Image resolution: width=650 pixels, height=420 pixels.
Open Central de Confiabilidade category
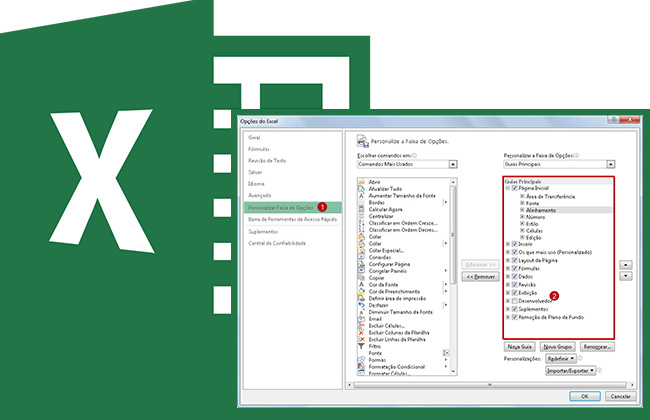point(277,243)
